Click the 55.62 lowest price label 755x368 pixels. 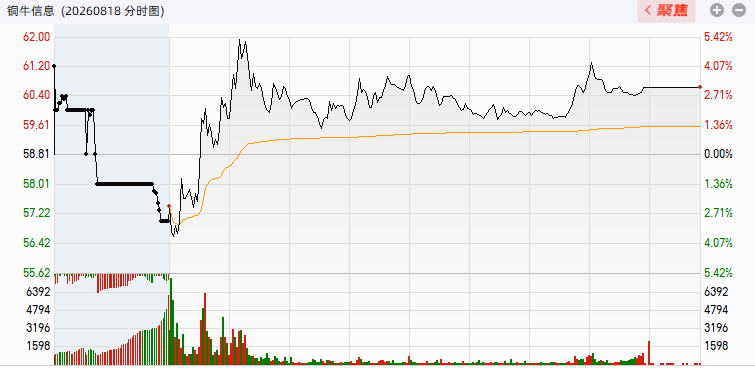37,273
